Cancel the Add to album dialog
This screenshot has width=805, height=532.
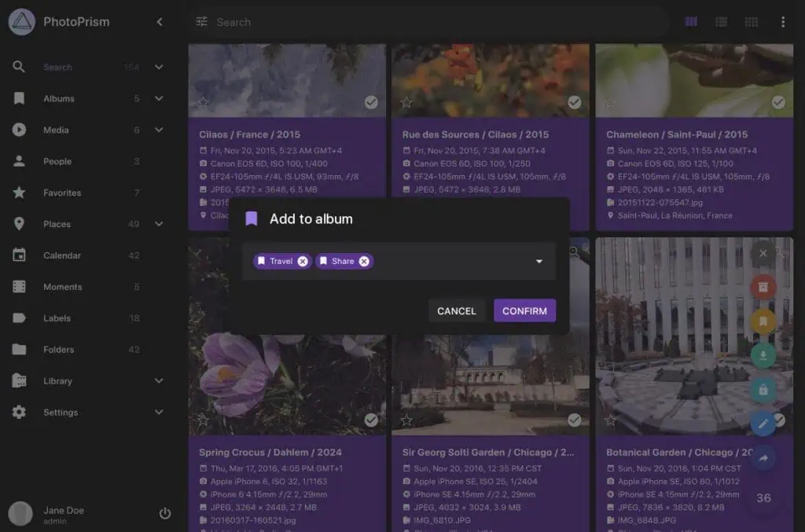pyautogui.click(x=456, y=310)
